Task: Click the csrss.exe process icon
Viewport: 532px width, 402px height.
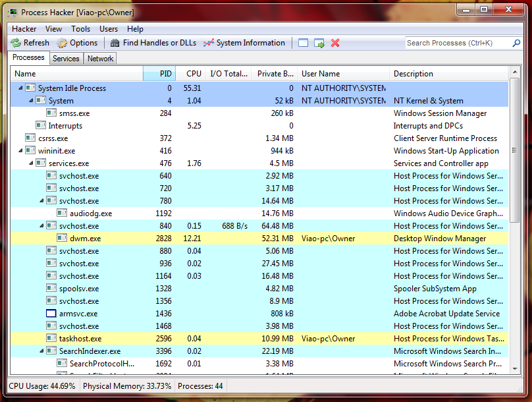Action: tap(30, 138)
